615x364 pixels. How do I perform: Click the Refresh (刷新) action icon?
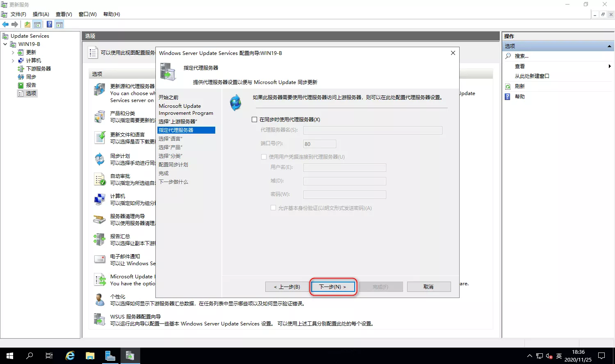tap(508, 86)
